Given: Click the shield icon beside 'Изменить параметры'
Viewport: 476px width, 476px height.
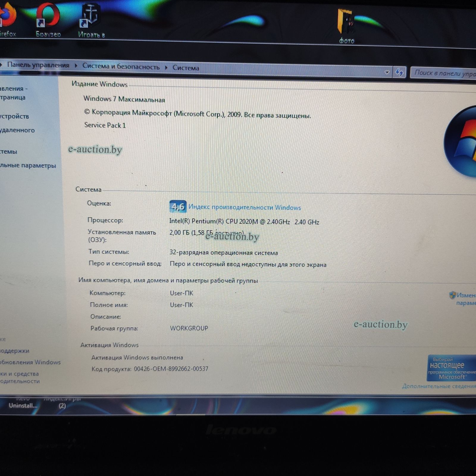Looking at the screenshot, I should (x=452, y=295).
